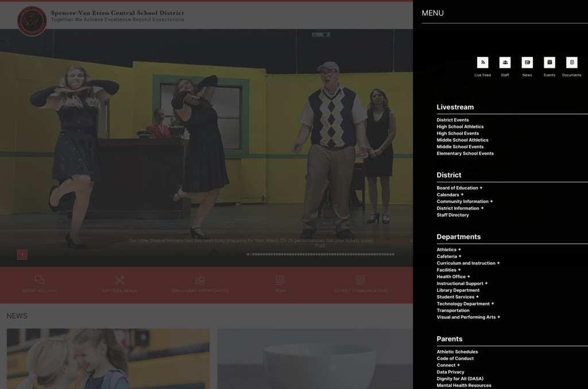This screenshot has height=389, width=588.
Task: Expand Student Services submenu
Action: pyautogui.click(x=477, y=296)
